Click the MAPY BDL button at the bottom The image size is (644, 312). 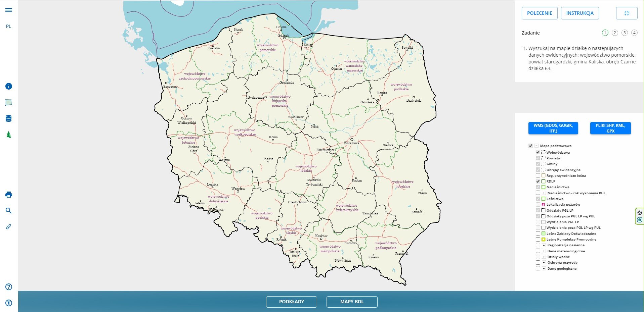[352, 302]
